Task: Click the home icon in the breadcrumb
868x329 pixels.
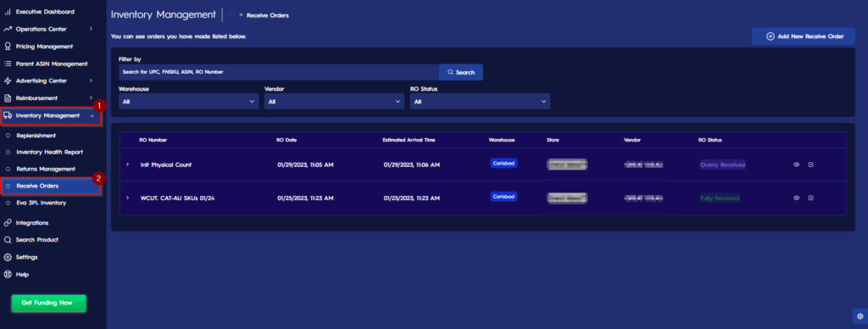Action: click(231, 15)
